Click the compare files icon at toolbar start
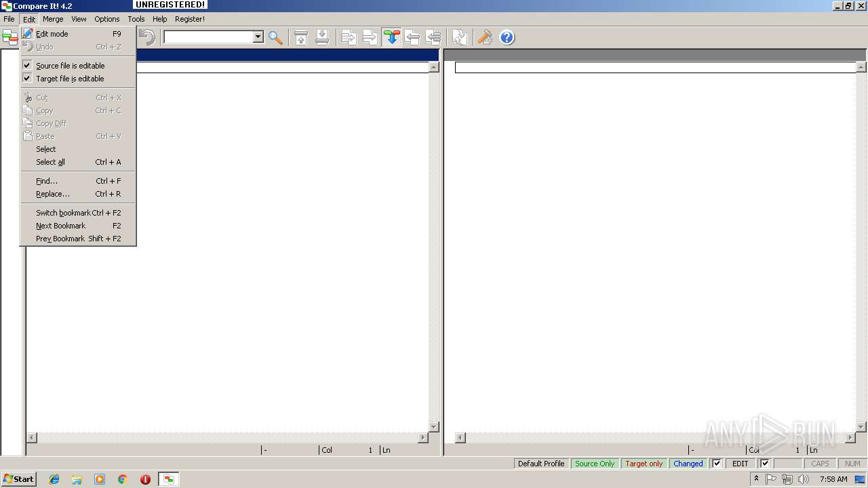The height and width of the screenshot is (488, 868). tap(9, 37)
